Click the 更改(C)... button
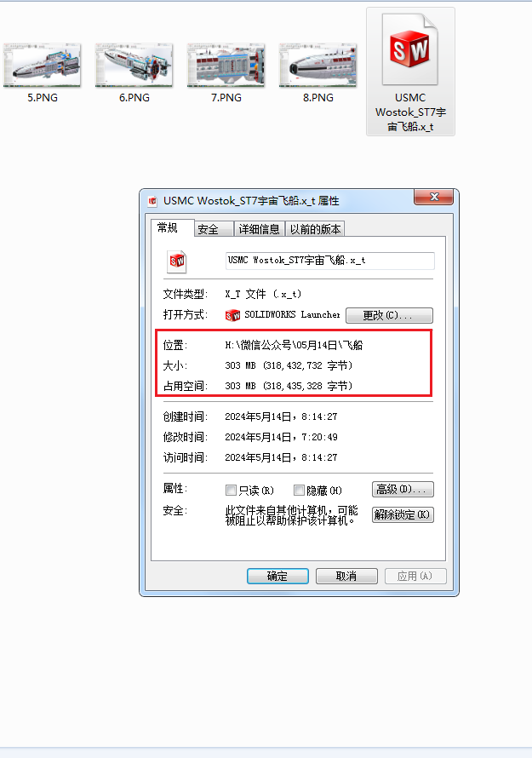Screen dimensions: 532x758 tap(390, 315)
